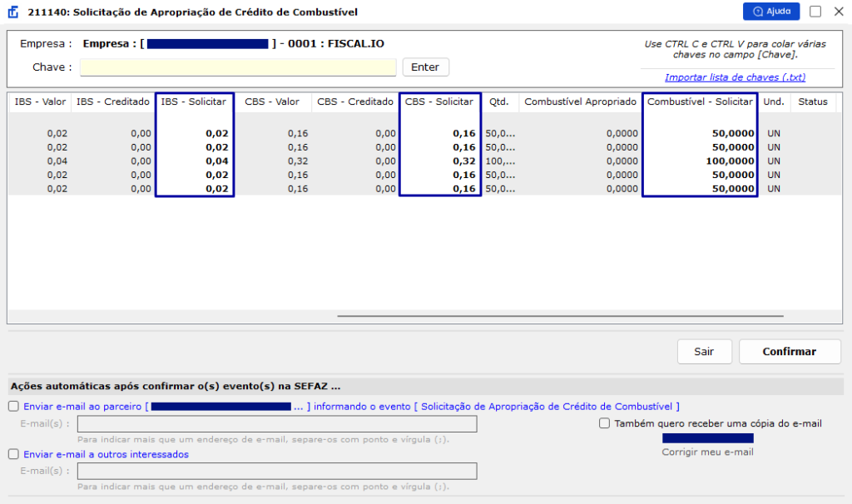
Task: Click the truncated 100,... cell under Qtd.
Action: (x=500, y=161)
